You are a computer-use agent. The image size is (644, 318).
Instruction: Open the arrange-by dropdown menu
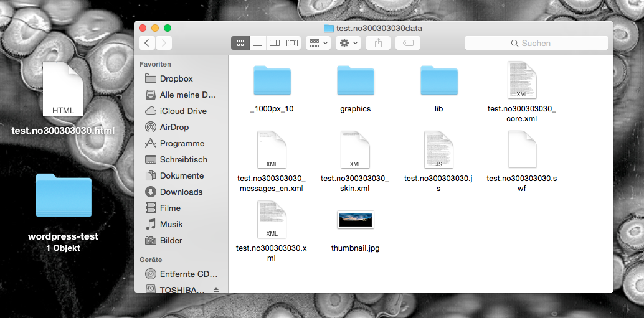(318, 43)
